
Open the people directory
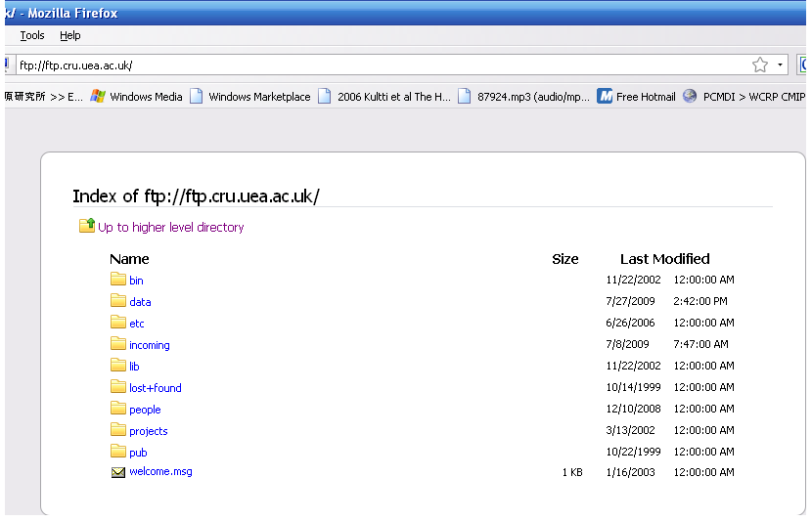pyautogui.click(x=145, y=410)
